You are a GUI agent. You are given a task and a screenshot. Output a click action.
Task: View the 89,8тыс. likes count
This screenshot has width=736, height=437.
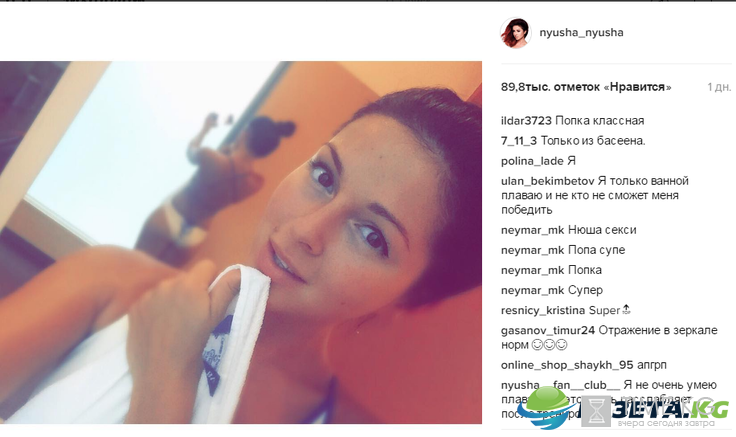(586, 87)
